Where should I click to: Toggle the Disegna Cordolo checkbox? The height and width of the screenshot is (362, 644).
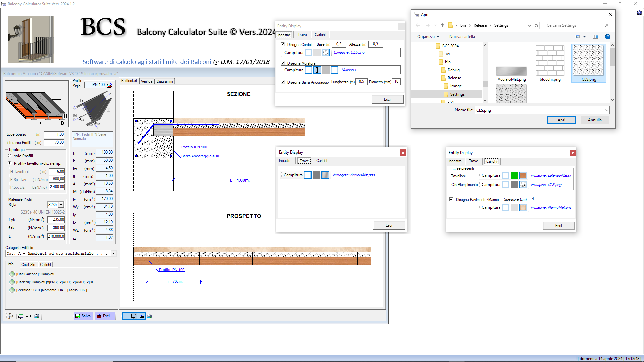click(x=283, y=44)
